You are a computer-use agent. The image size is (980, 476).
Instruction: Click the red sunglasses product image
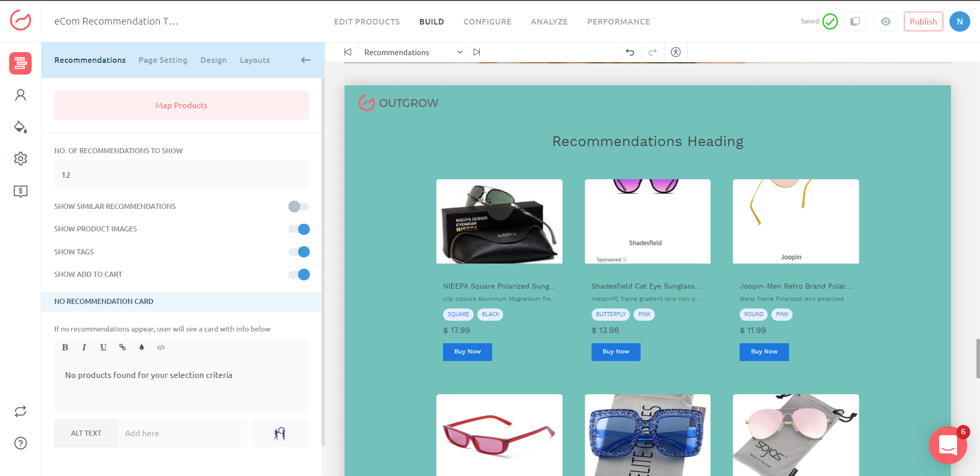499,435
